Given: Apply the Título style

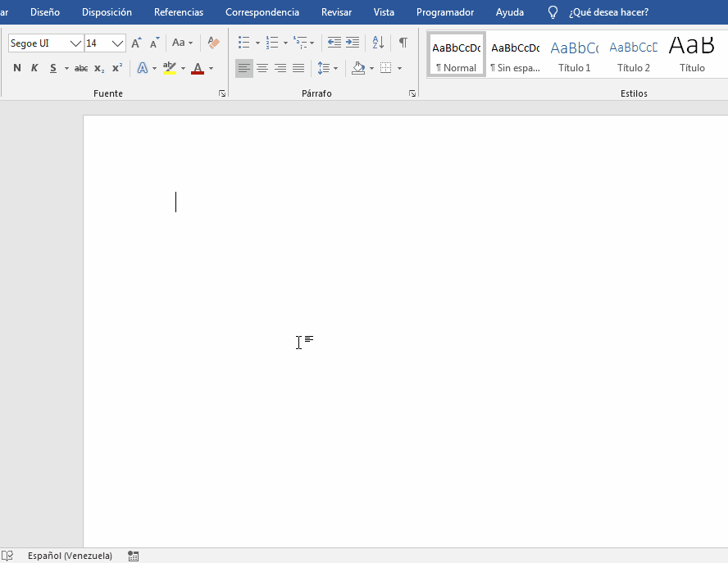Looking at the screenshot, I should 692,54.
